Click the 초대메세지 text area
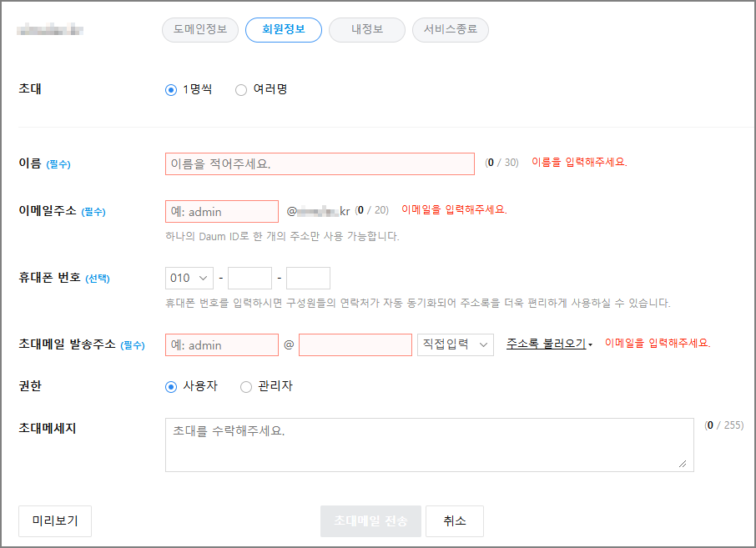Viewport: 756px width, 548px height. (430, 445)
